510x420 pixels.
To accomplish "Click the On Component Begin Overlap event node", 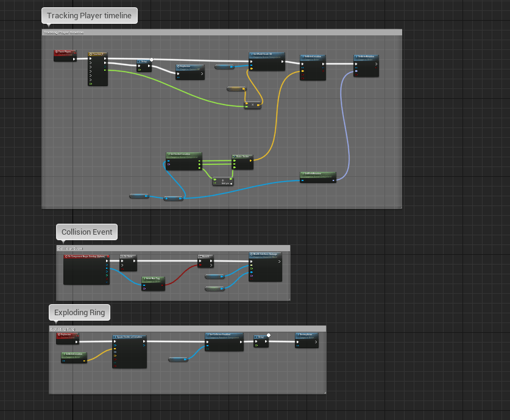I will (x=85, y=257).
